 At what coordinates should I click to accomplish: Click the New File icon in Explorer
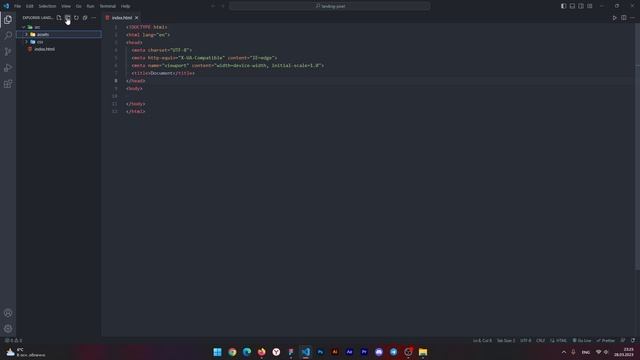point(59,18)
